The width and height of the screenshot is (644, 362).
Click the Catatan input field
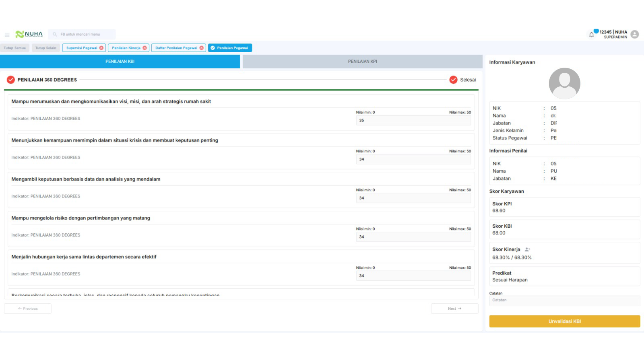564,300
